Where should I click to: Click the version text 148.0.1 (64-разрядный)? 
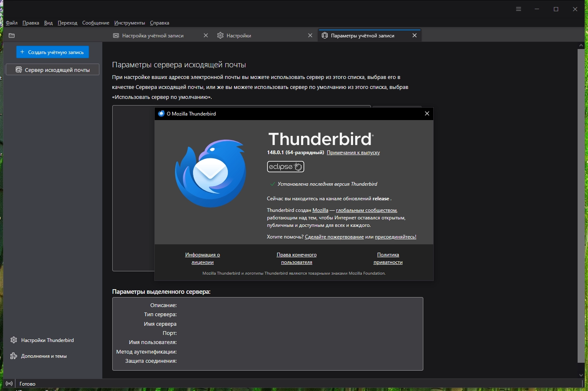pos(296,152)
